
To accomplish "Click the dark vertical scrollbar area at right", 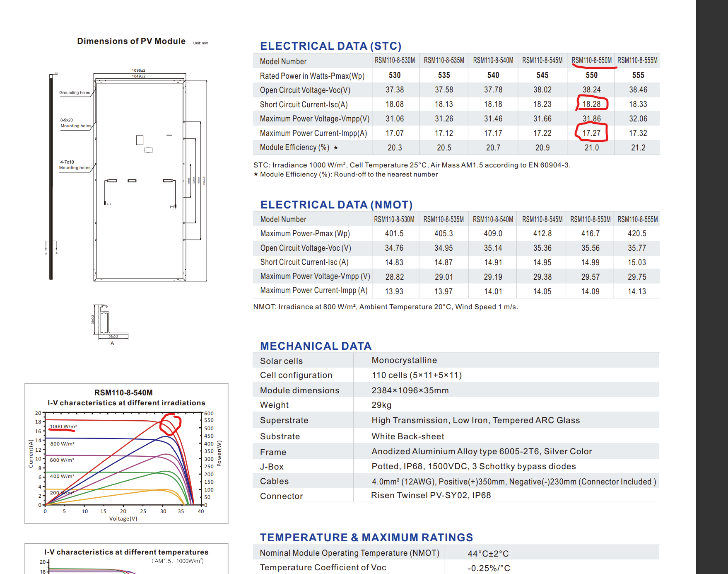I will point(712,287).
